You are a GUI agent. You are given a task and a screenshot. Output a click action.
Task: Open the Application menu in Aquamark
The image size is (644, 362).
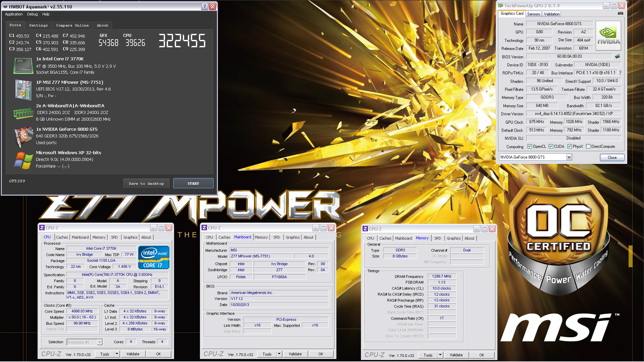point(14,14)
